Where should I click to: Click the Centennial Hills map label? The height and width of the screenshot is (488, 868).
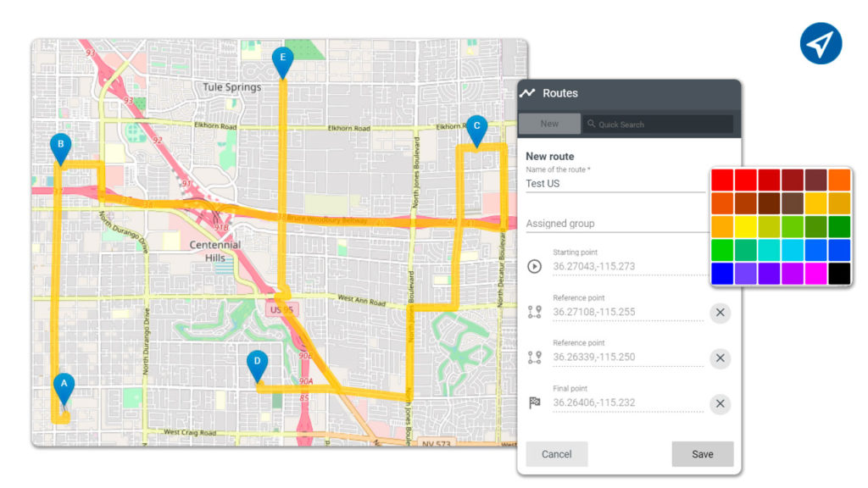pyautogui.click(x=214, y=251)
